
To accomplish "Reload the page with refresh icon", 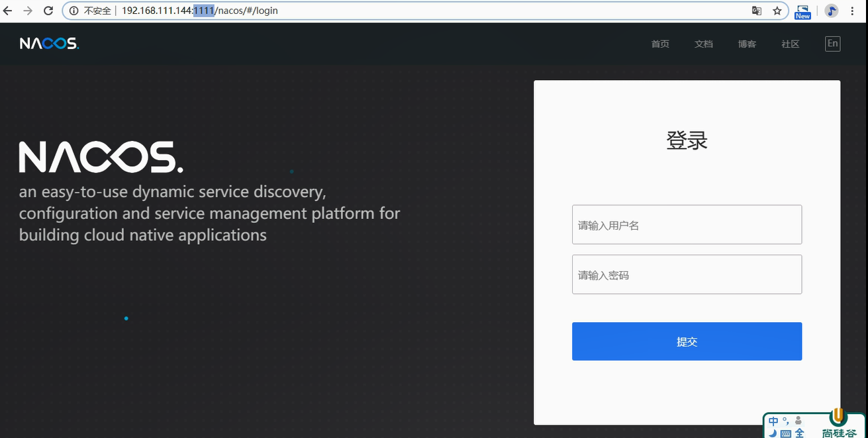I will pos(48,11).
